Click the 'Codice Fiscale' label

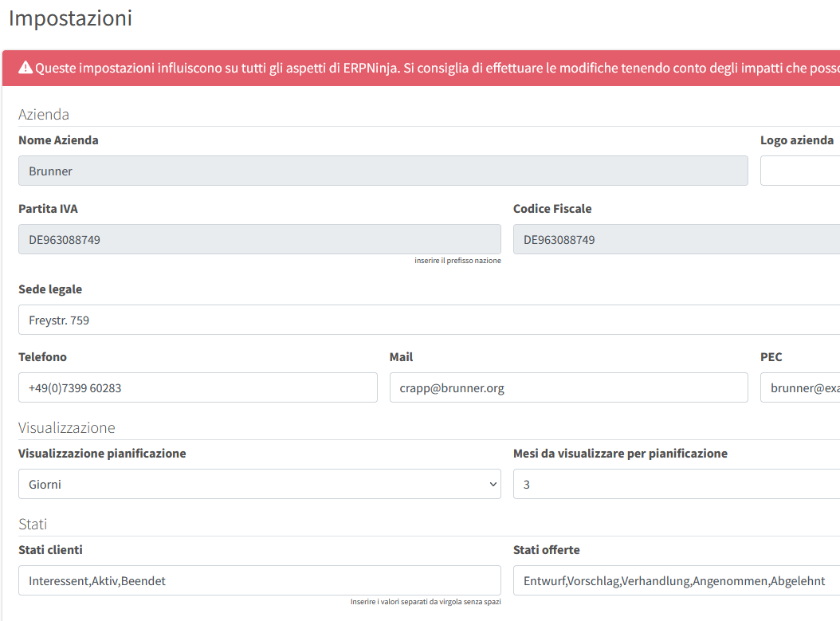[x=552, y=209]
